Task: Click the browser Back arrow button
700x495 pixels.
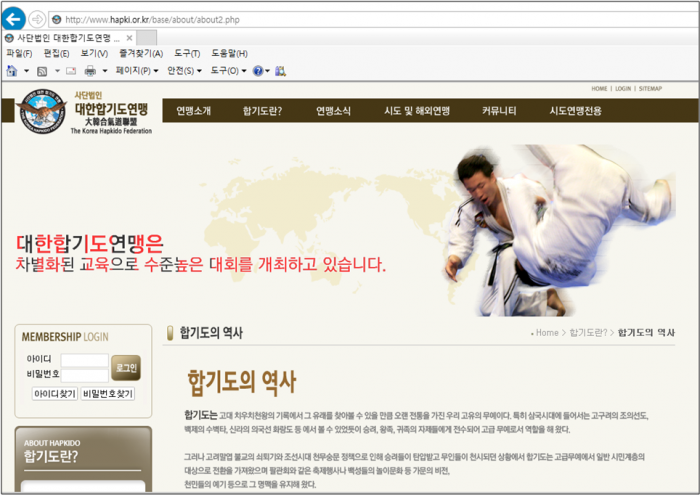Action: coord(13,19)
